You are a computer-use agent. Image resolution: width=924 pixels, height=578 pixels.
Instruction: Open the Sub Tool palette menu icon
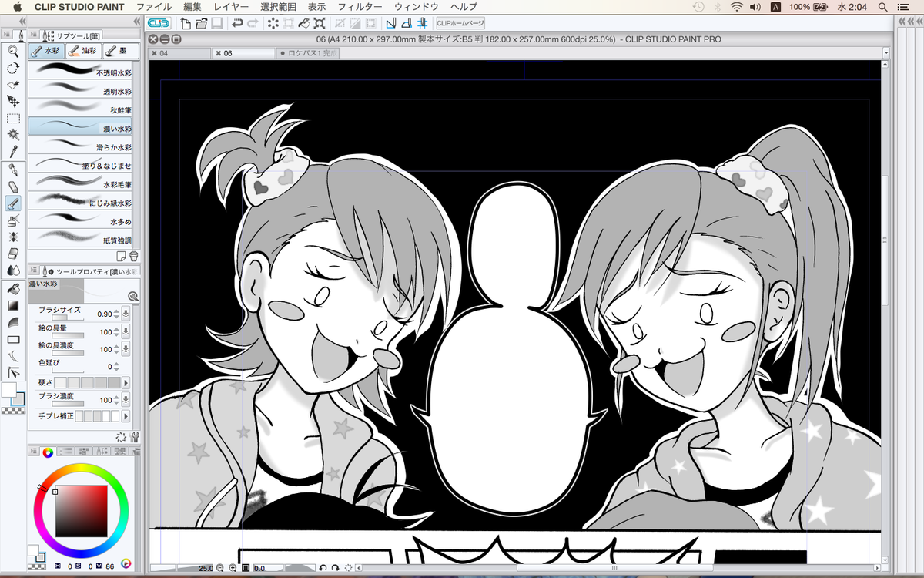(32, 35)
